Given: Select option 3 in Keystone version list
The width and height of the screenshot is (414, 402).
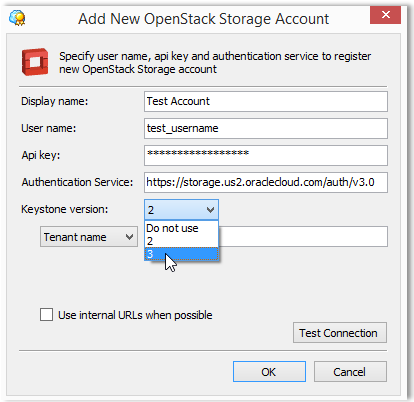Looking at the screenshot, I should 182,254.
